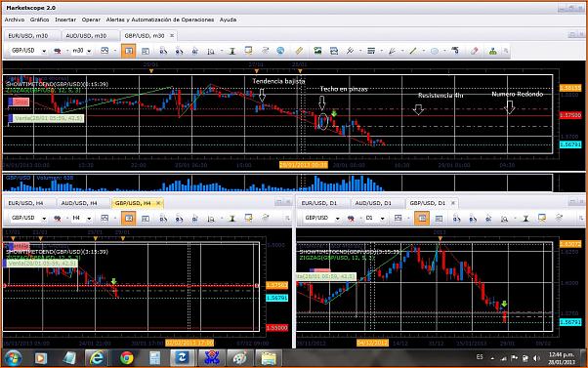Open the H4 timeframe dropdown
This screenshot has height=368, width=588.
[x=89, y=218]
